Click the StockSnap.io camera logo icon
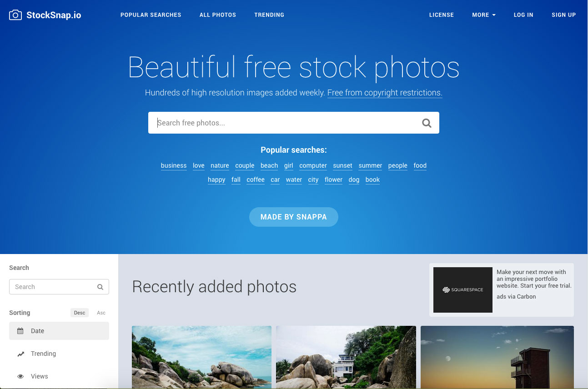This screenshot has height=389, width=588. pos(15,15)
